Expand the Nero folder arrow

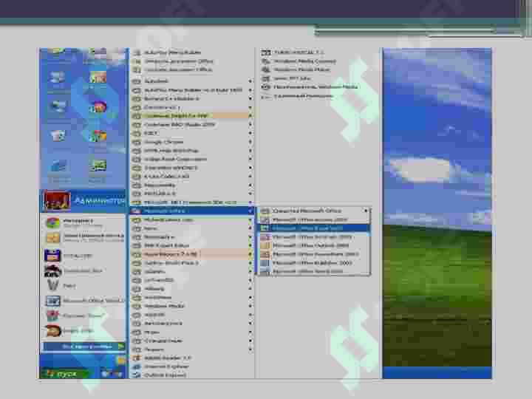[250, 228]
